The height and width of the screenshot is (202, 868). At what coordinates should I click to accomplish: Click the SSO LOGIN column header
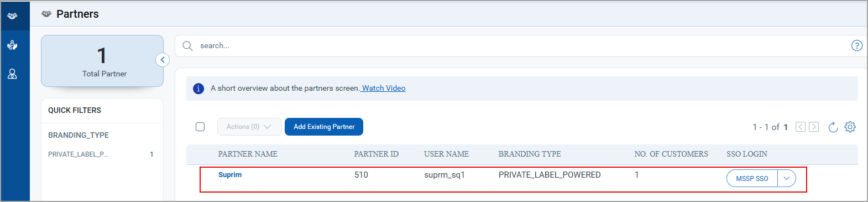747,154
